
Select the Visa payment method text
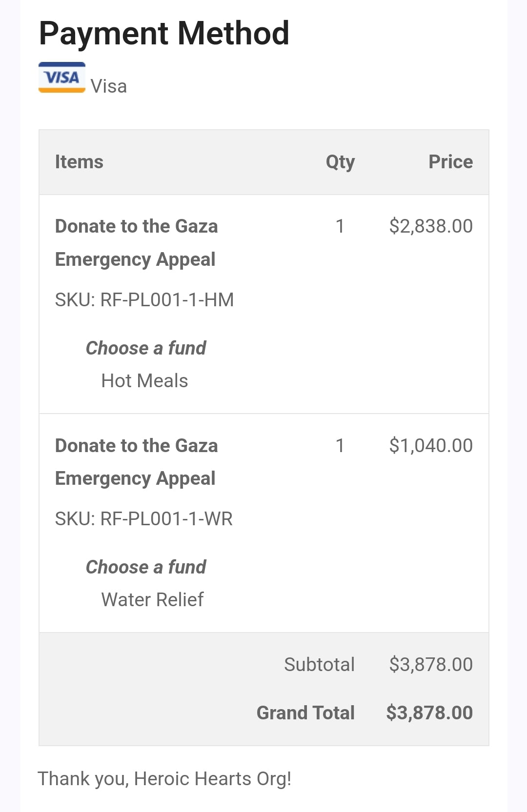click(109, 86)
